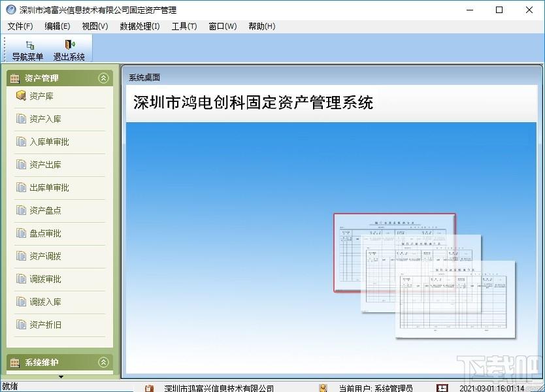
Task: Collapse the 资产管理 panel chevron
Action: (x=103, y=78)
